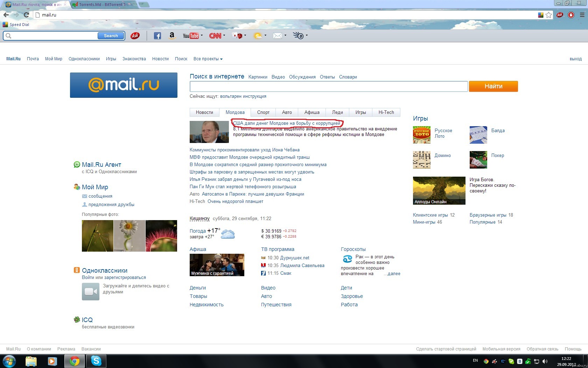
Task: Click the Поиск в интернете search field
Action: [x=328, y=86]
